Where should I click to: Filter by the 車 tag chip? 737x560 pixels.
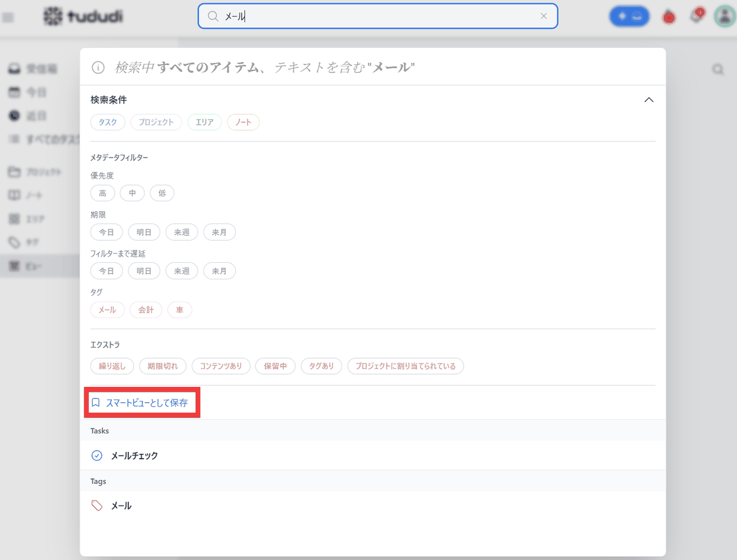180,310
